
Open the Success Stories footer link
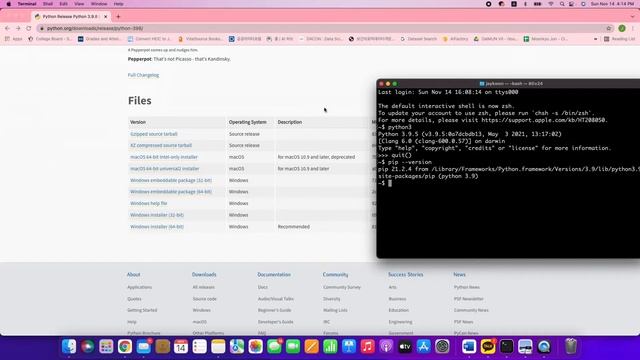[405, 274]
